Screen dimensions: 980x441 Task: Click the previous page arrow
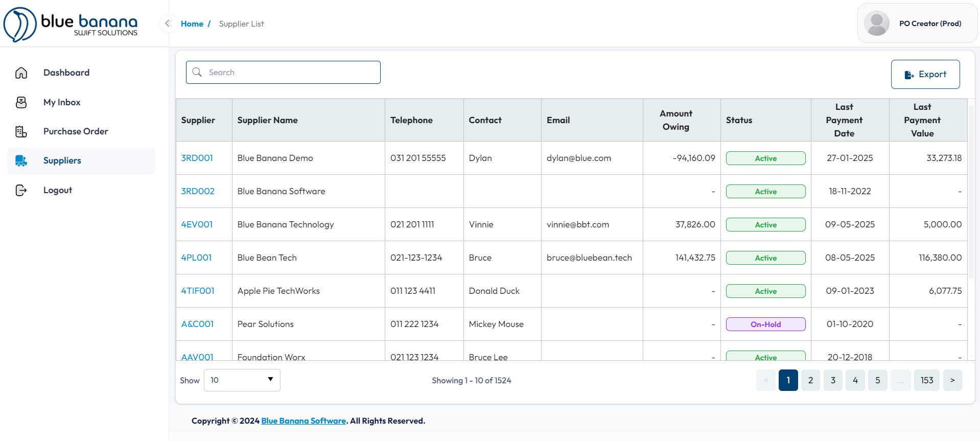point(766,380)
